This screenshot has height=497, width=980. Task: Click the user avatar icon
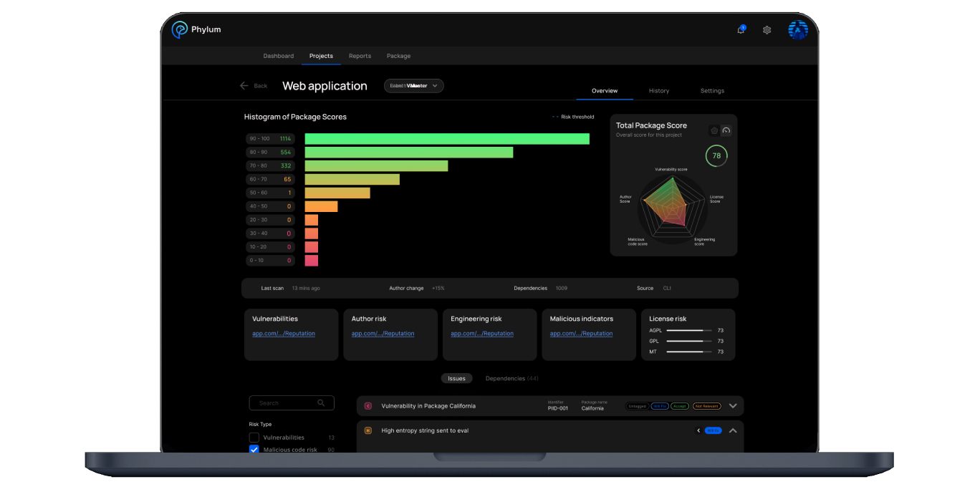(x=798, y=29)
